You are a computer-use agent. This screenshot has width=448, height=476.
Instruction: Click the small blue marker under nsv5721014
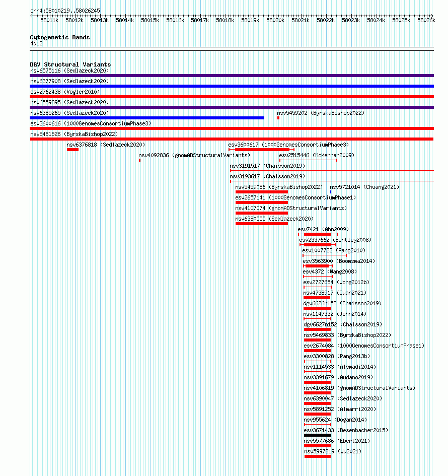(x=331, y=192)
